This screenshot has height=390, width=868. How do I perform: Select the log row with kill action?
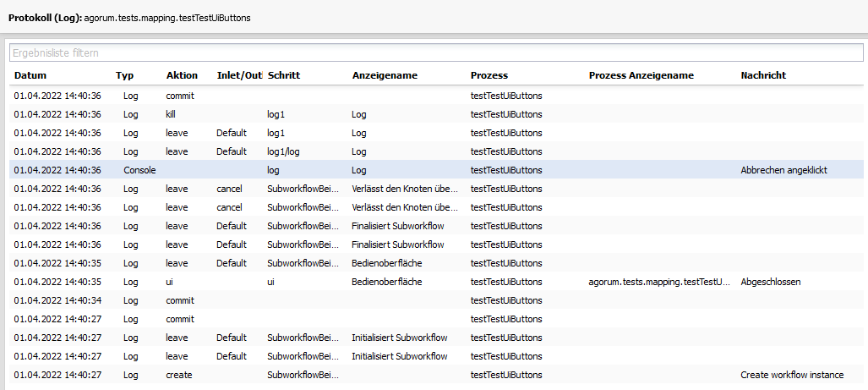436,114
